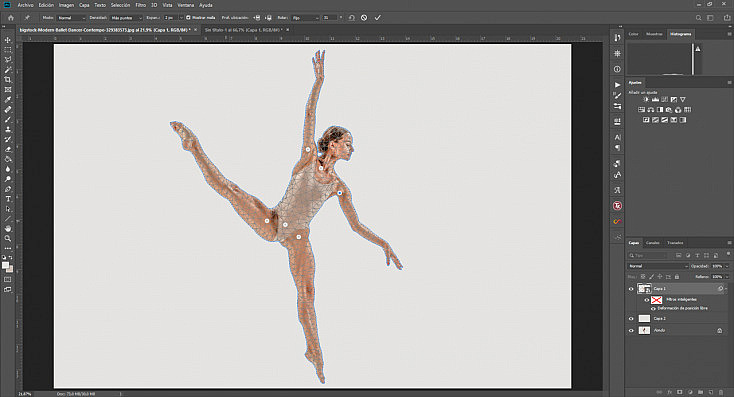Toggle the layer filter on/off switch
734x397 pixels.
click(x=728, y=254)
